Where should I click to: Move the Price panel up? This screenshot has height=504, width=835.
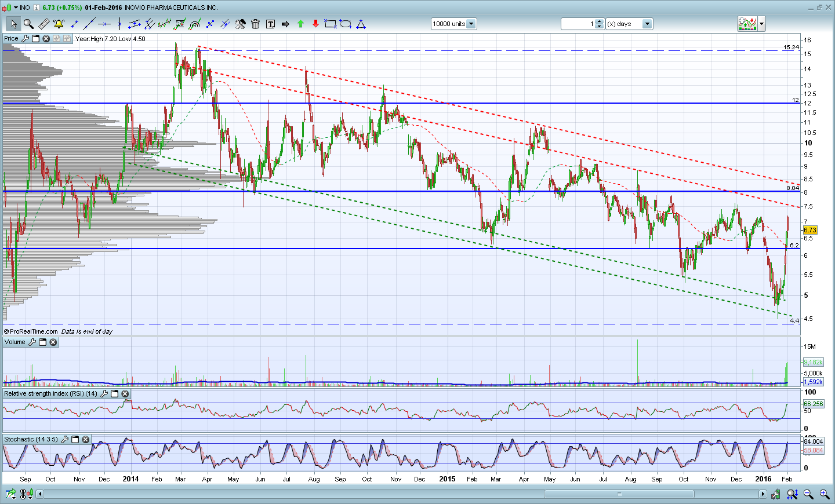67,39
